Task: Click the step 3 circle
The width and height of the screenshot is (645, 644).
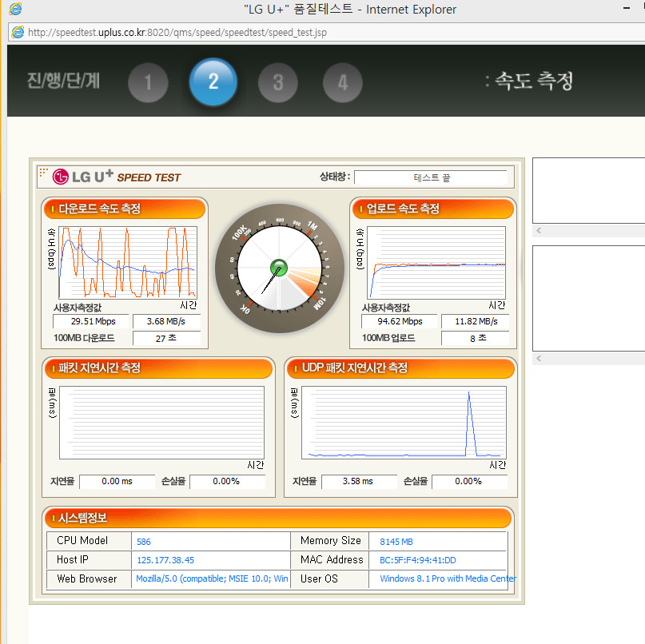Action: 278,82
